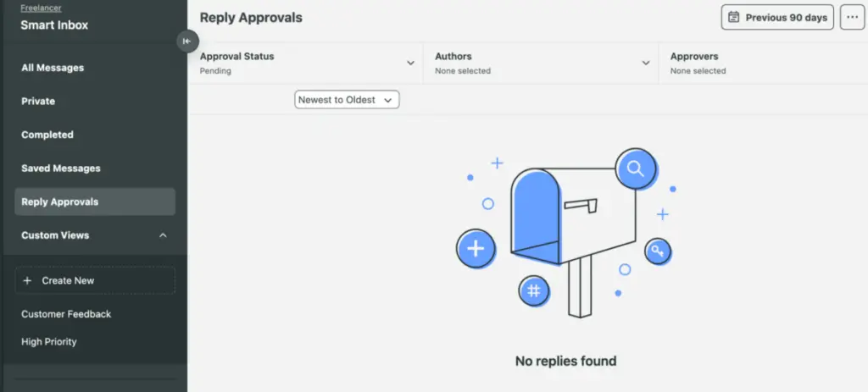The width and height of the screenshot is (868, 392).
Task: Go to All Messages
Action: [x=53, y=68]
